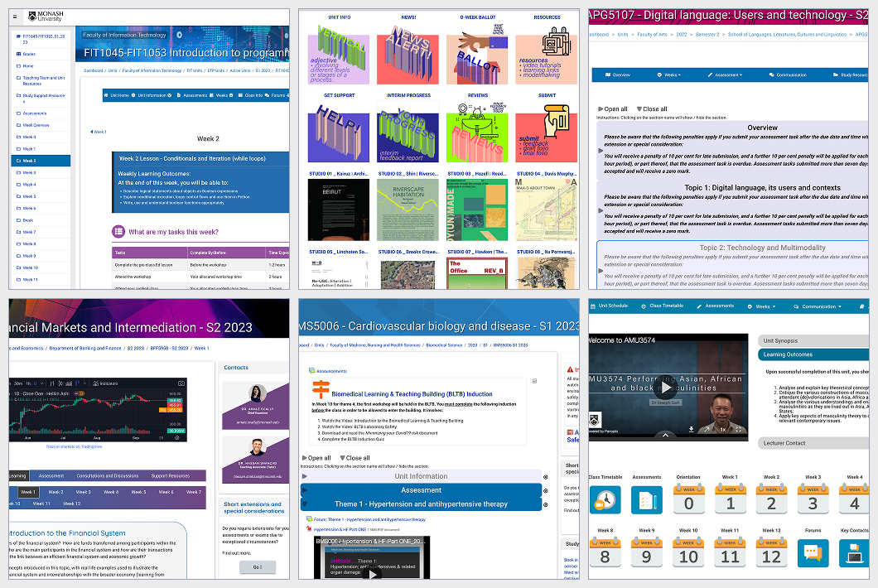
Task: Open the Weeks dropdown in APG5107 nav bar
Action: [x=668, y=75]
